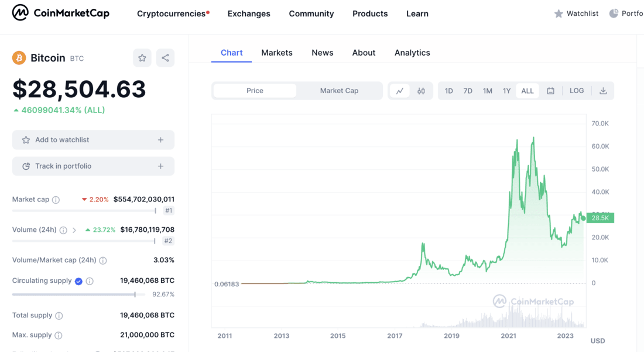Set chart range to 1M
Image resolution: width=644 pixels, height=352 pixels.
tap(488, 91)
